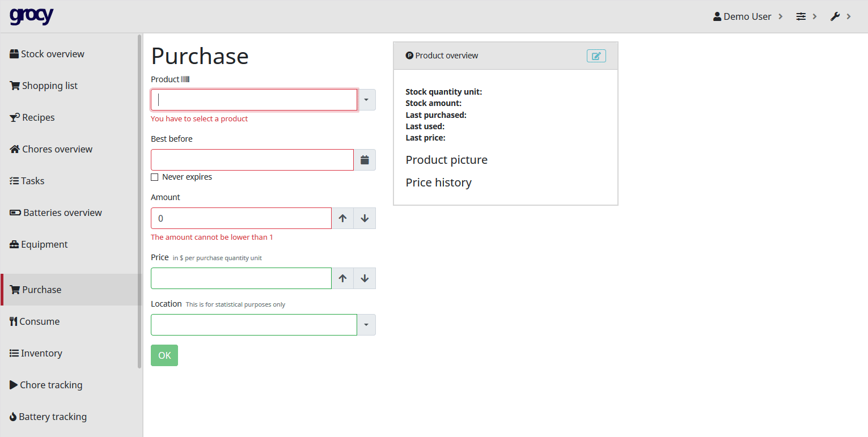Open the wrench settings menu

click(840, 16)
